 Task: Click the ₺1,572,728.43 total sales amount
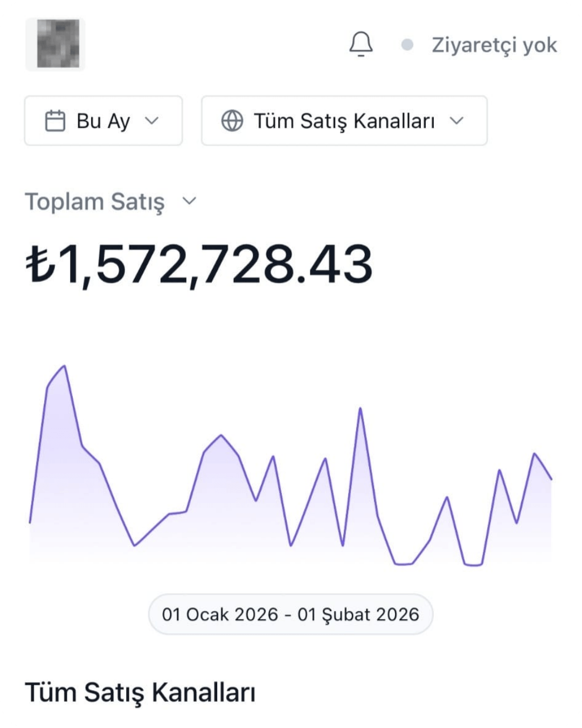click(199, 264)
